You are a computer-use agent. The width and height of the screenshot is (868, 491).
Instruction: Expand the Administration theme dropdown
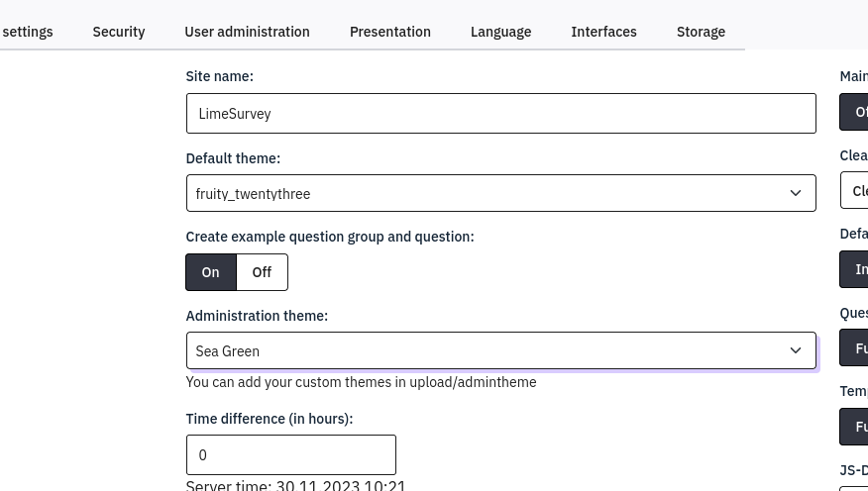[486, 350]
